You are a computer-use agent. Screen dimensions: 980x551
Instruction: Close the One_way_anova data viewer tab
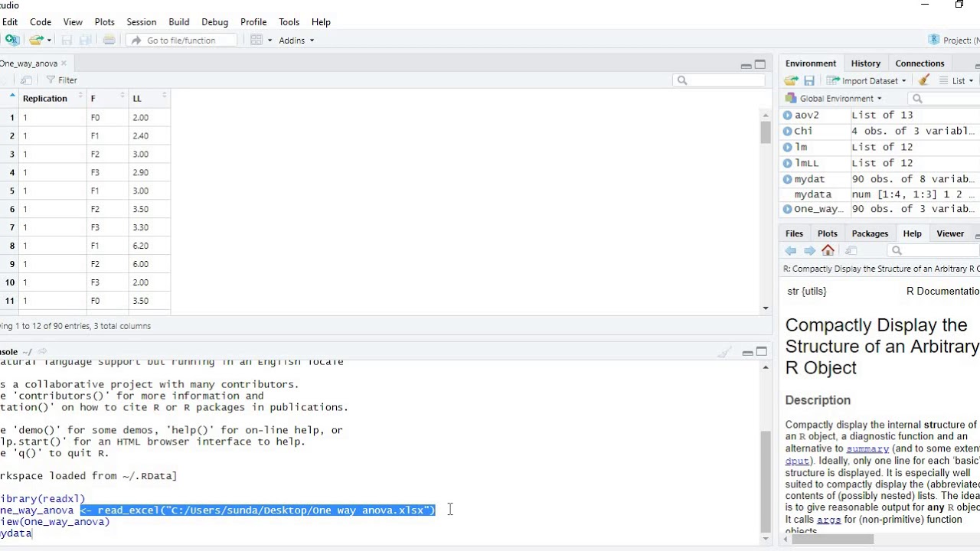[64, 64]
